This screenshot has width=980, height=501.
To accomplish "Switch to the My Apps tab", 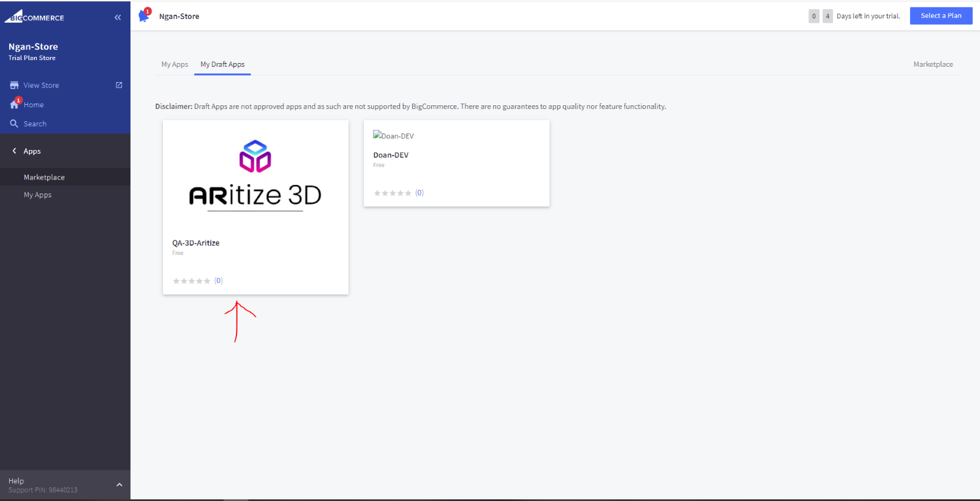I will (x=175, y=64).
